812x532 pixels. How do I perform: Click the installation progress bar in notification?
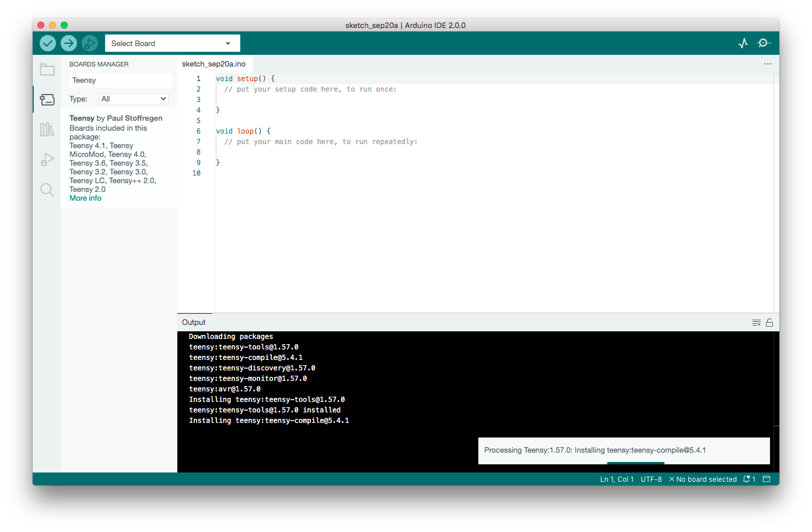point(636,463)
